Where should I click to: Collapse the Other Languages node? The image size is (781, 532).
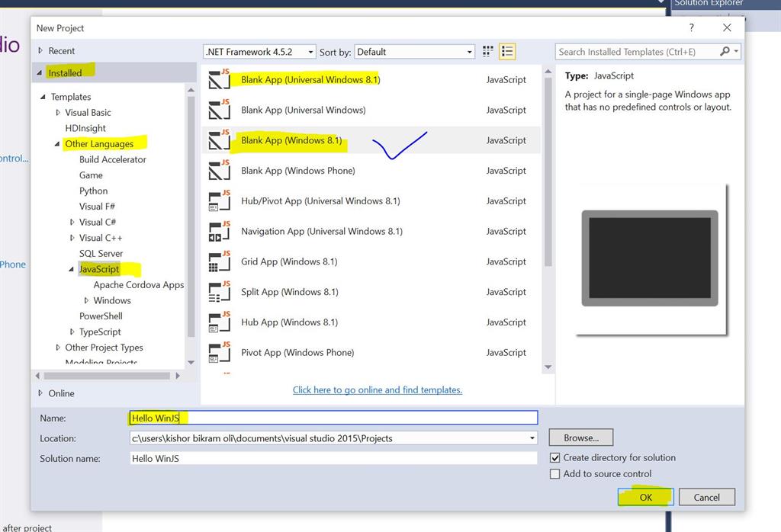57,144
